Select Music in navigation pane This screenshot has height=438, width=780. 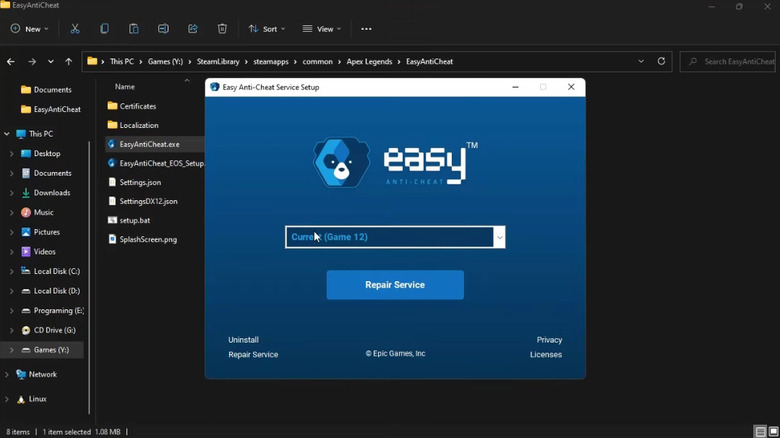(x=37, y=212)
